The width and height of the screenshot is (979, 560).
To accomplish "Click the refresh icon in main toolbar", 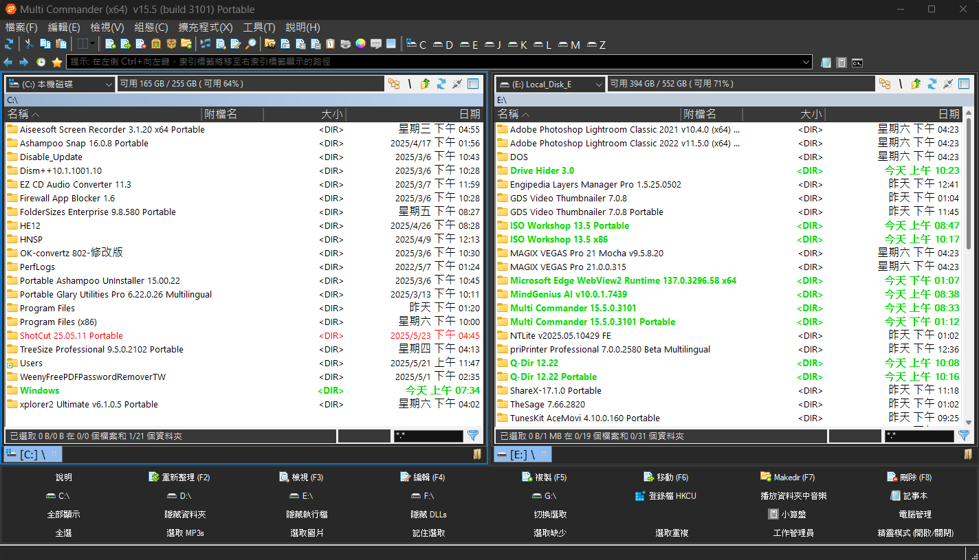I will [x=9, y=44].
